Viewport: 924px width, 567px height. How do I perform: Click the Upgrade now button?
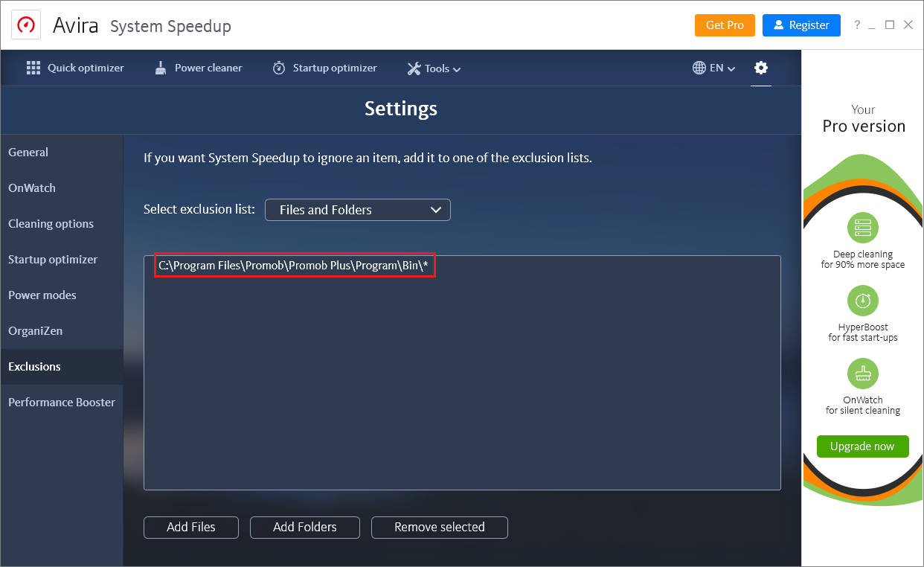[x=863, y=446]
